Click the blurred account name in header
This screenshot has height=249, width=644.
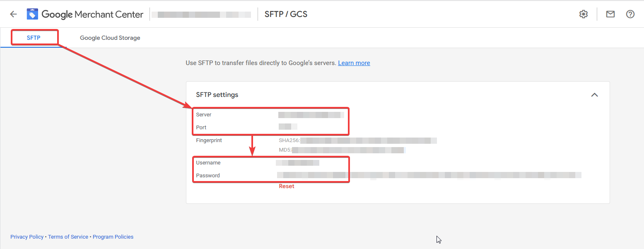coord(201,15)
